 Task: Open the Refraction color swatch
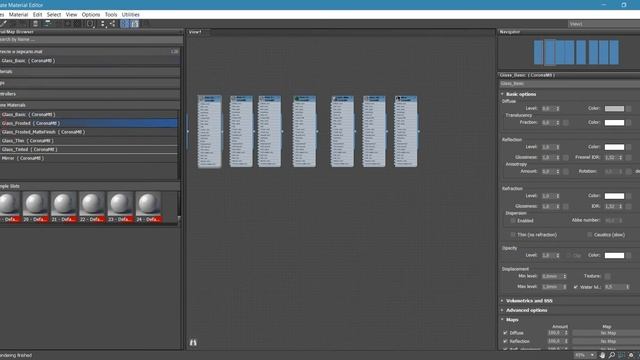614,196
